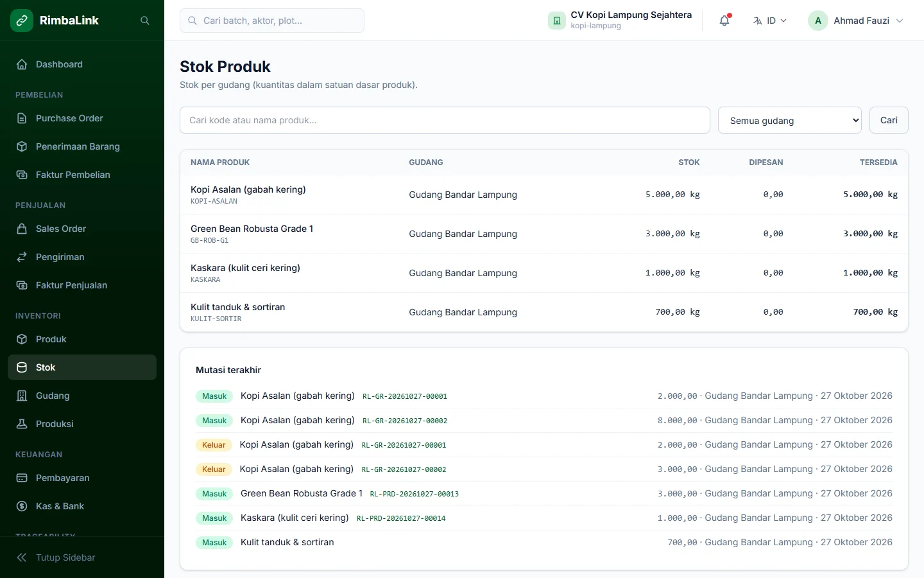This screenshot has width=924, height=578.
Task: Open the Stok menu item
Action: [82, 367]
